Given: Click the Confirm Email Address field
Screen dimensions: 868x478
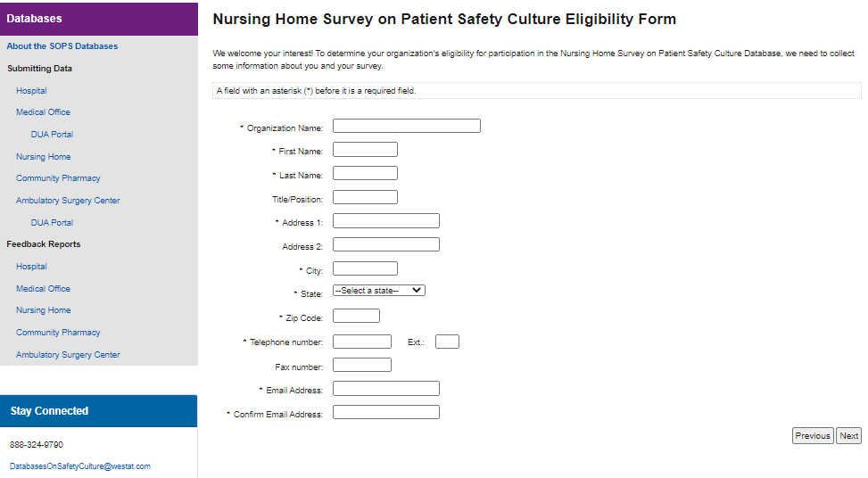Looking at the screenshot, I should [x=385, y=413].
